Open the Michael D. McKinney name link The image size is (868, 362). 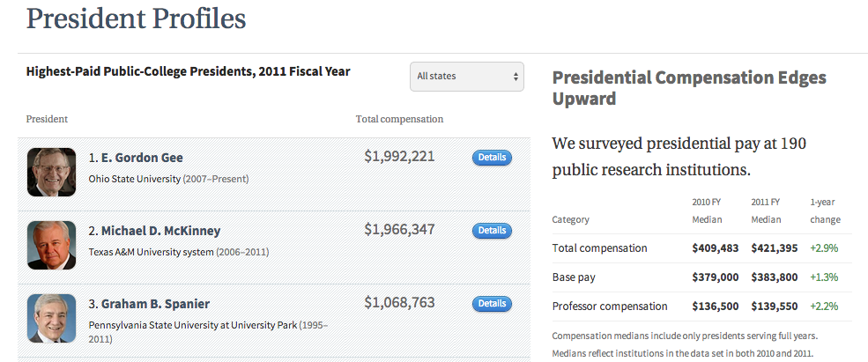tap(161, 231)
